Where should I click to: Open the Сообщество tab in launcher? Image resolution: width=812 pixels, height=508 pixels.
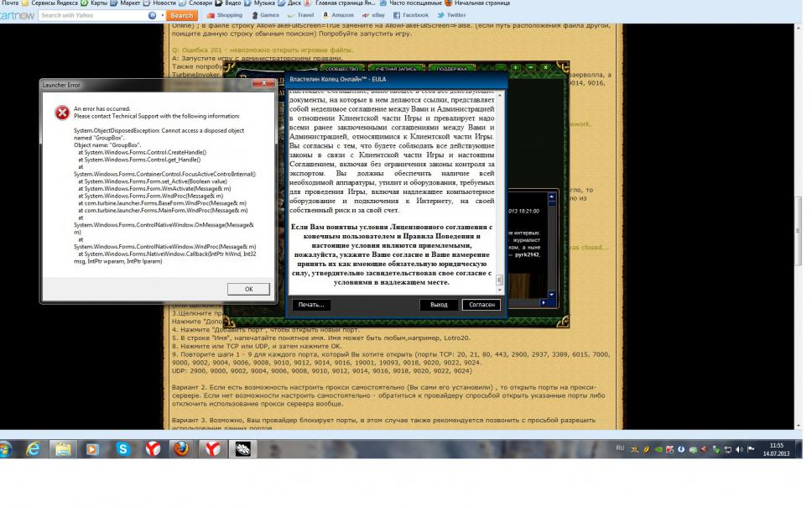[342, 68]
